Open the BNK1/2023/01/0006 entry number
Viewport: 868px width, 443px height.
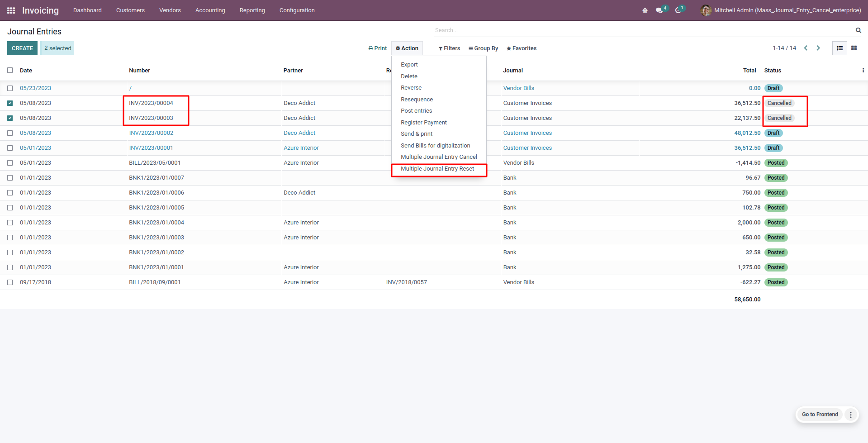[157, 193]
